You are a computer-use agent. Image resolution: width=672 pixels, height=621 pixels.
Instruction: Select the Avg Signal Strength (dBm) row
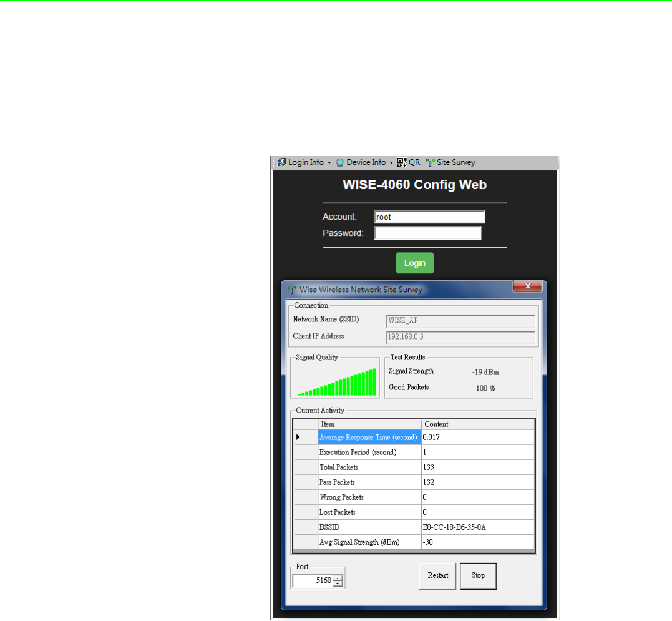[414, 542]
